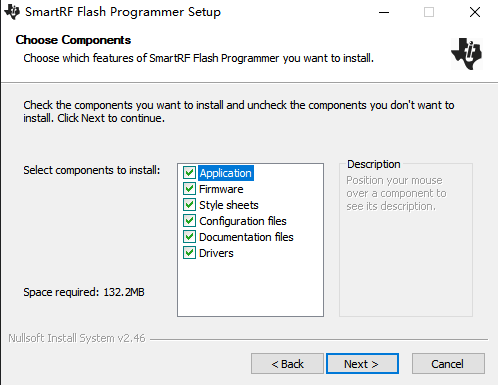
Task: Toggle Documentation files checkbox
Action: [189, 237]
